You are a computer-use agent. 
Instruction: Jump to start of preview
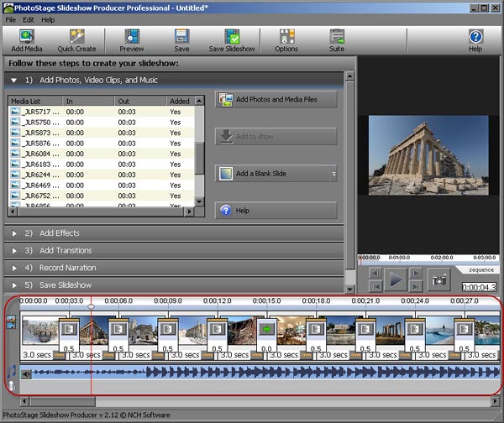click(375, 286)
